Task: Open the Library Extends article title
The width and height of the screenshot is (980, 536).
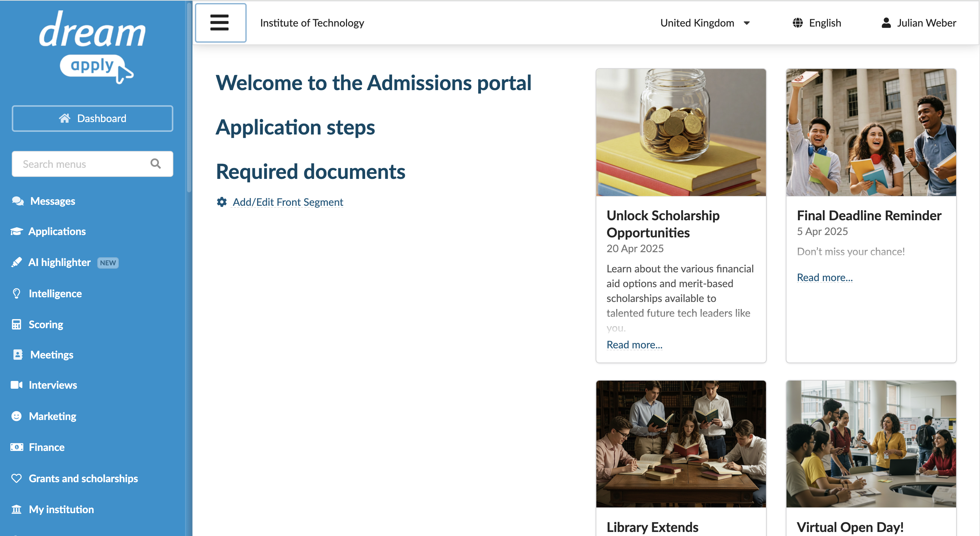Action: pyautogui.click(x=652, y=527)
